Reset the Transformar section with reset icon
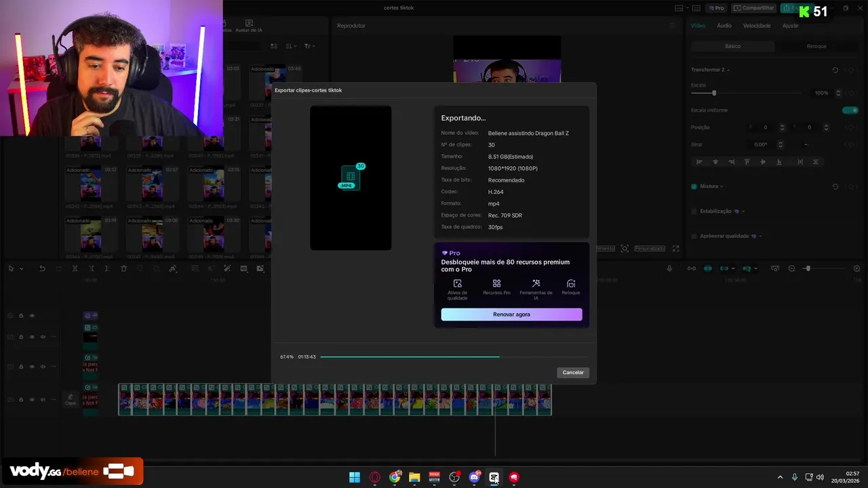 (835, 70)
